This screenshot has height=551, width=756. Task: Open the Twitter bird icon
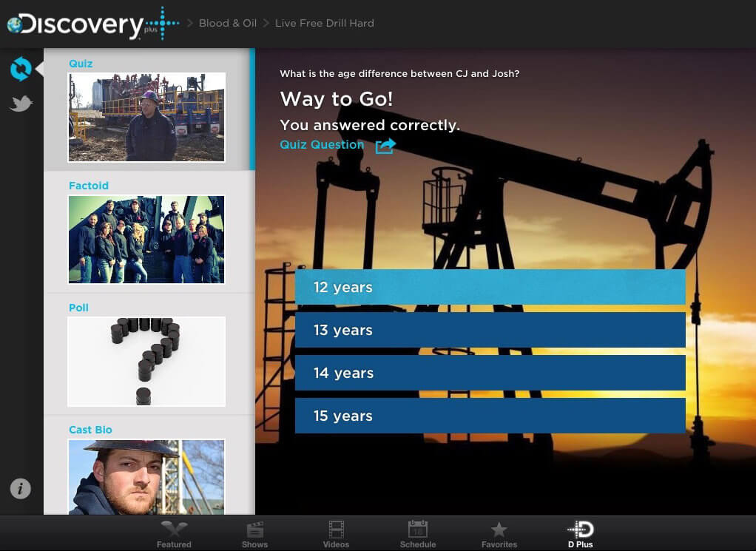(21, 104)
